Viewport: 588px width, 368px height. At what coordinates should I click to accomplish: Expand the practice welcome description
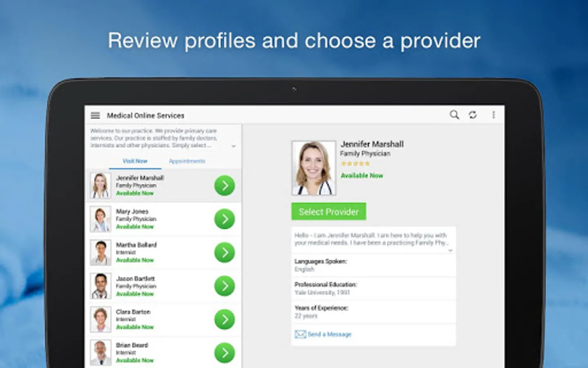pyautogui.click(x=234, y=146)
